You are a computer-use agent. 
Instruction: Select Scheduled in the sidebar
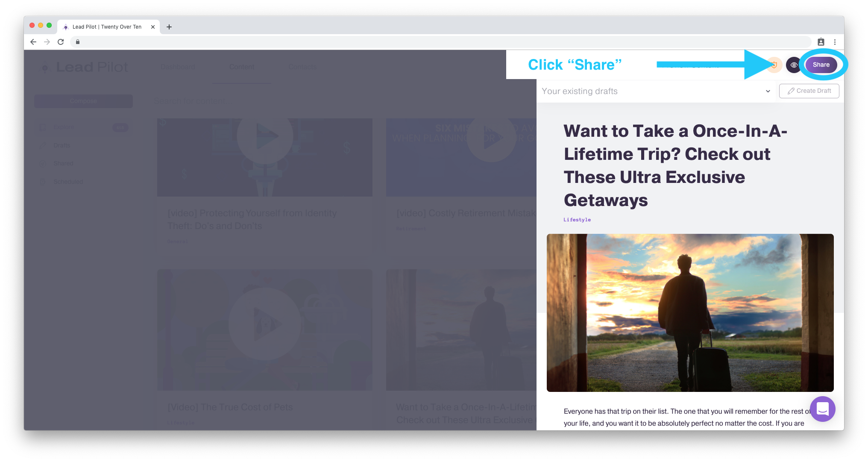[x=68, y=182]
